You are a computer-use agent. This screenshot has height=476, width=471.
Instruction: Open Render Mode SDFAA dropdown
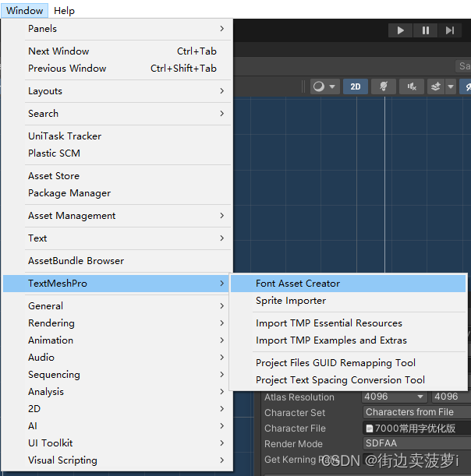click(x=417, y=443)
